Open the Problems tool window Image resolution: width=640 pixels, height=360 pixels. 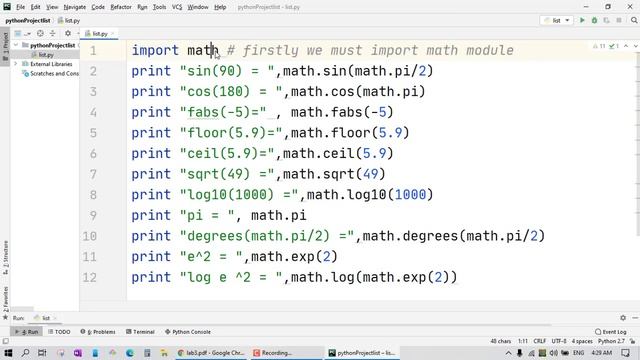98,332
